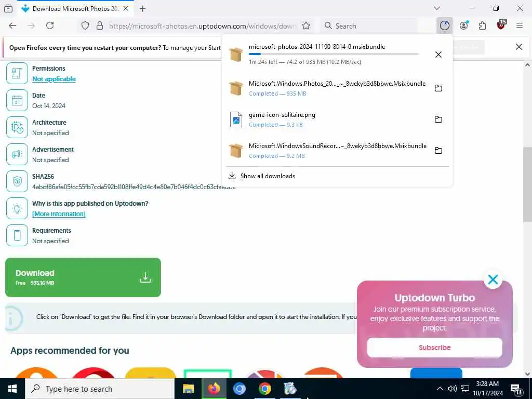Show Microsoft.Windows.Photos bundle in folder
Viewport: 532px width, 399px height.
[438, 88]
